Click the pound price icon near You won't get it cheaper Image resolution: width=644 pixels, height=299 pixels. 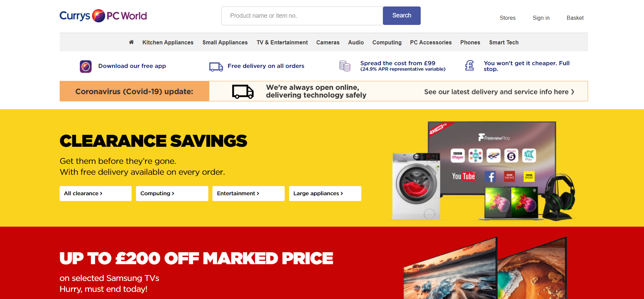pyautogui.click(x=469, y=66)
